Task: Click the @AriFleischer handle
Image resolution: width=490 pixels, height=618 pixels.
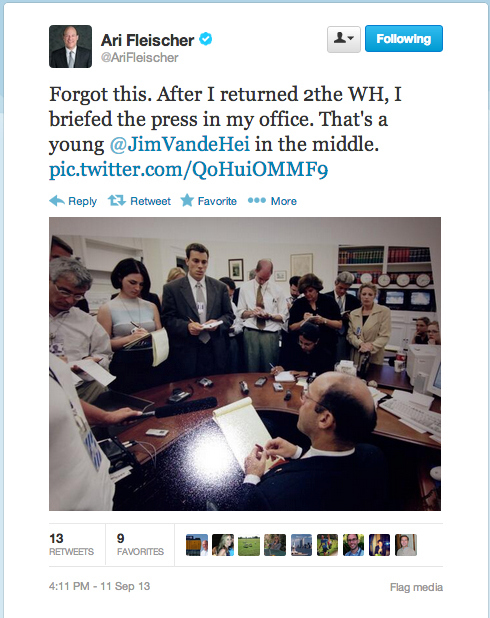Action: 140,58
